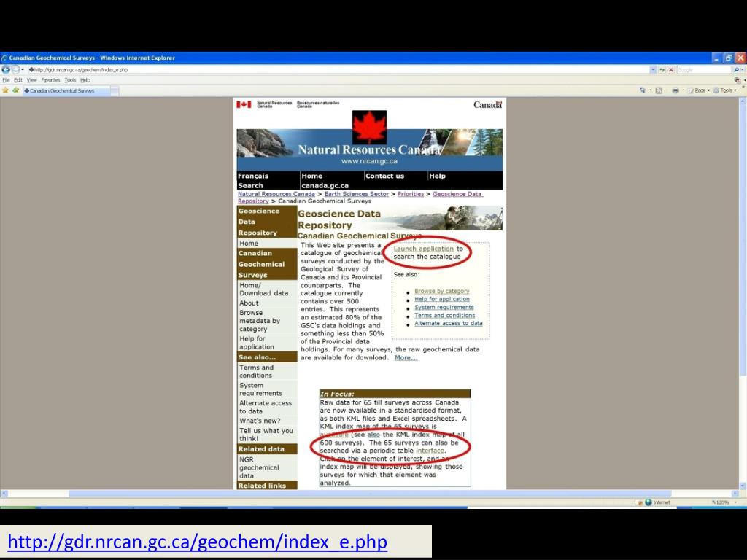Click the Browse by category link
The width and height of the screenshot is (747, 560).
pos(441,291)
